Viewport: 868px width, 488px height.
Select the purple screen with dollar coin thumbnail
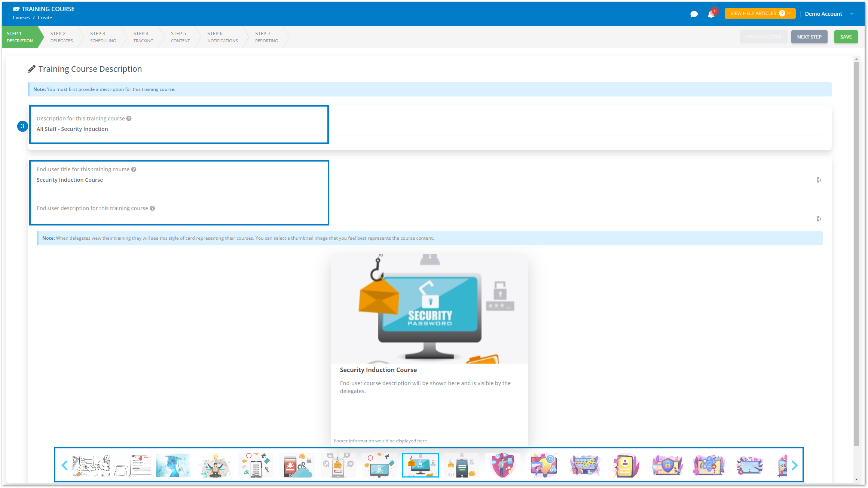point(750,465)
